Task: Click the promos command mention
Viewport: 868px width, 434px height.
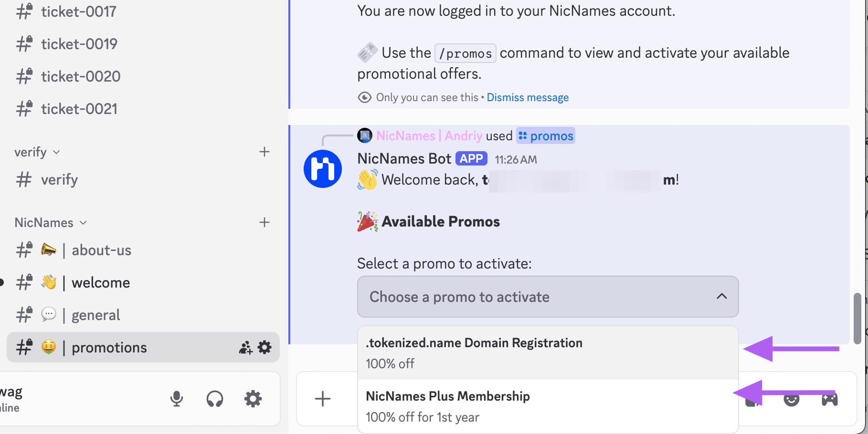Action: point(546,136)
